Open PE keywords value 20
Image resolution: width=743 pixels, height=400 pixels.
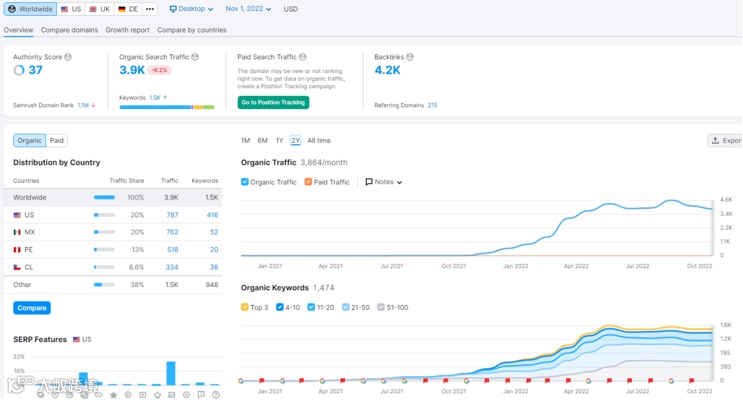pyautogui.click(x=214, y=250)
